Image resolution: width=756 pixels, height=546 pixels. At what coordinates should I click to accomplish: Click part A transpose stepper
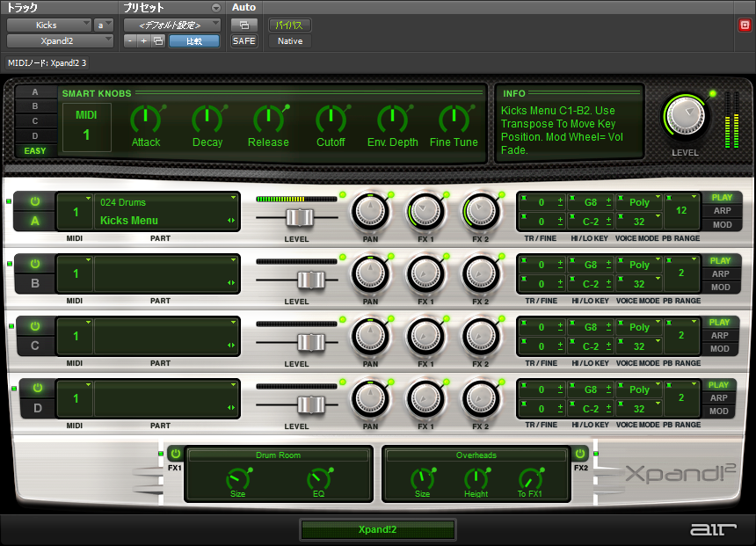click(x=560, y=202)
